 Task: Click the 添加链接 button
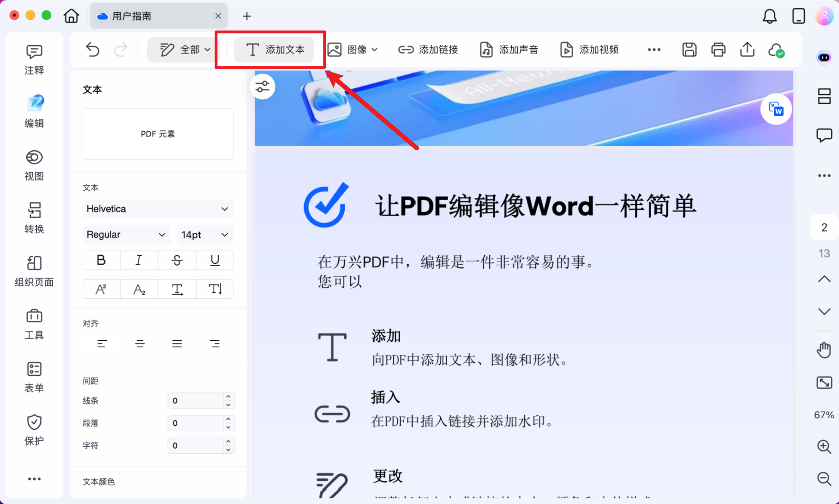[x=428, y=49]
